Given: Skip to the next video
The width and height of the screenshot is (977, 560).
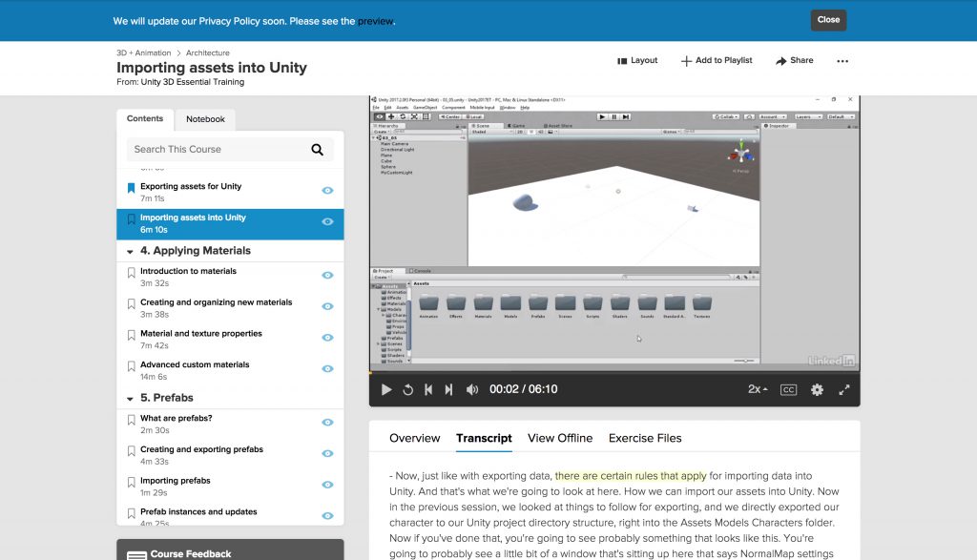Looking at the screenshot, I should click(448, 389).
